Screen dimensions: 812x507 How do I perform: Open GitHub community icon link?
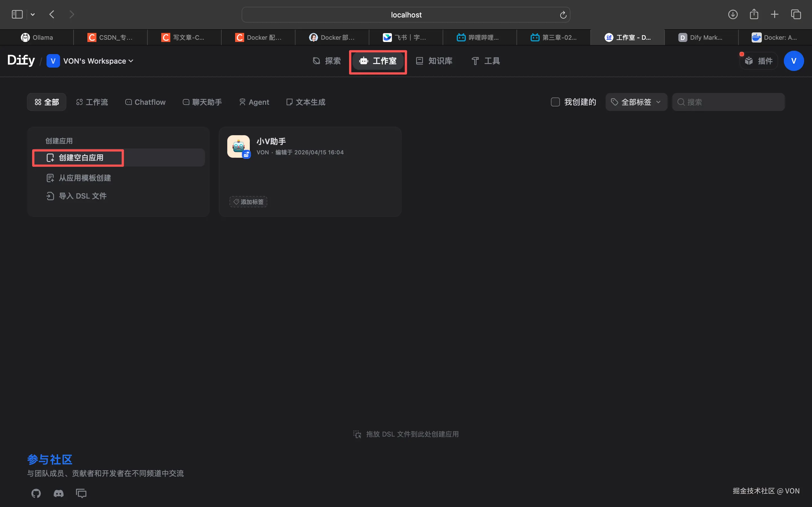36,493
